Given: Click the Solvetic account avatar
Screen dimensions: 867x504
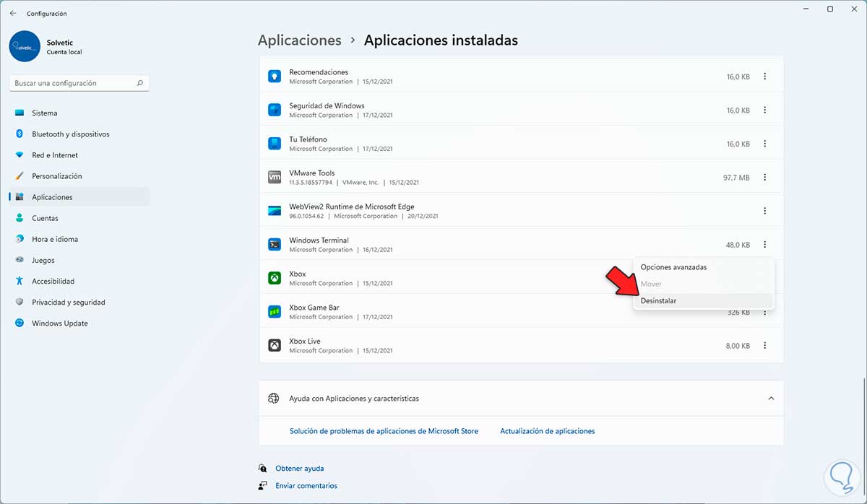Looking at the screenshot, I should point(25,45).
